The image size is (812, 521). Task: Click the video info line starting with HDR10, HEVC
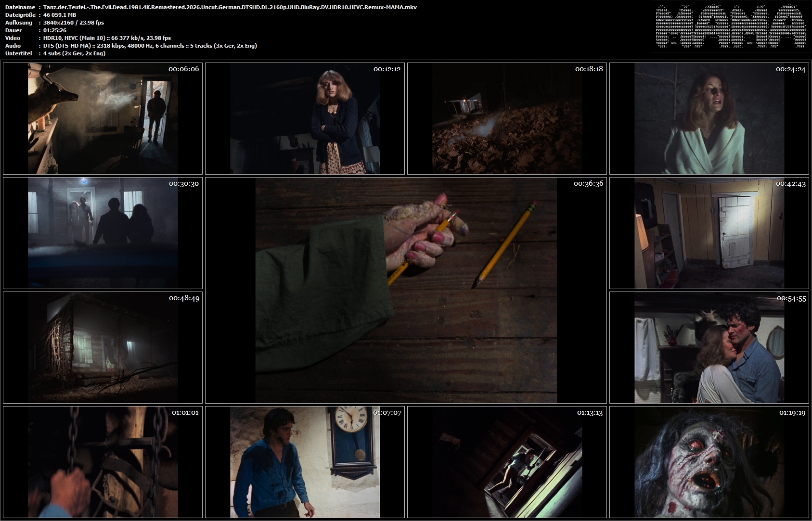point(107,38)
